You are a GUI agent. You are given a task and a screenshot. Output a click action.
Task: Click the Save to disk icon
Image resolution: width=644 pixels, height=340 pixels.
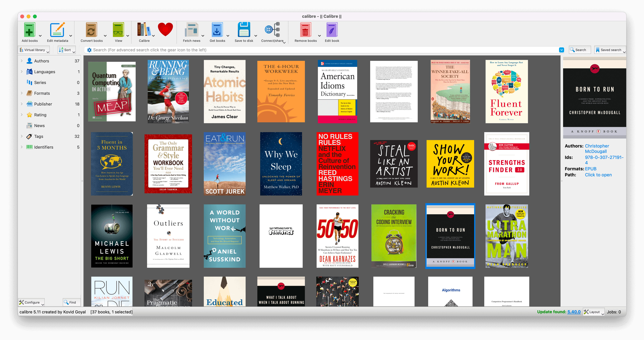(244, 30)
